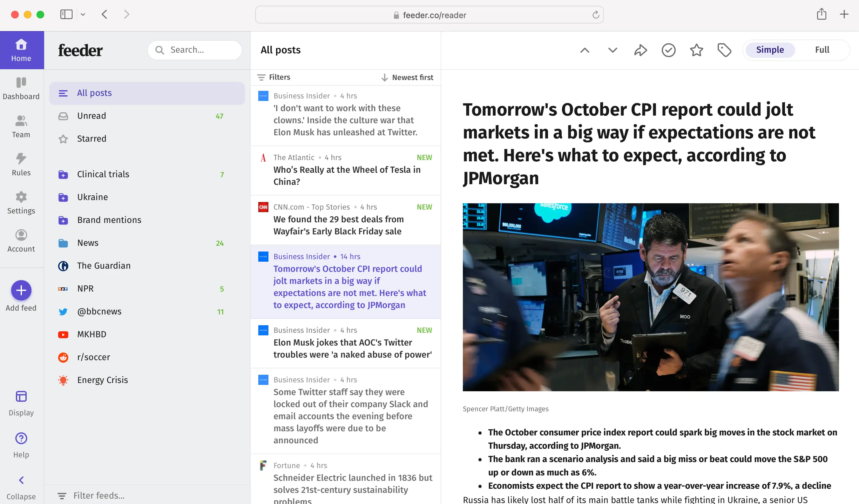The height and width of the screenshot is (504, 859).
Task: Open Filters for the post list
Action: coord(274,77)
